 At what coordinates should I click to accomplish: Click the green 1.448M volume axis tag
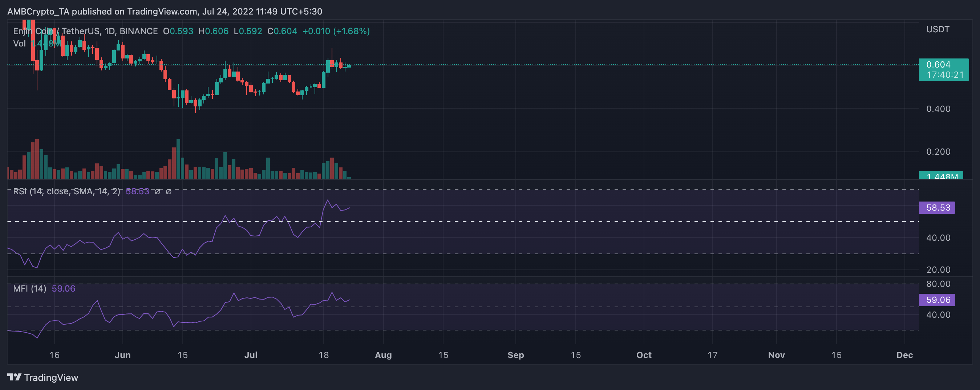(x=940, y=176)
